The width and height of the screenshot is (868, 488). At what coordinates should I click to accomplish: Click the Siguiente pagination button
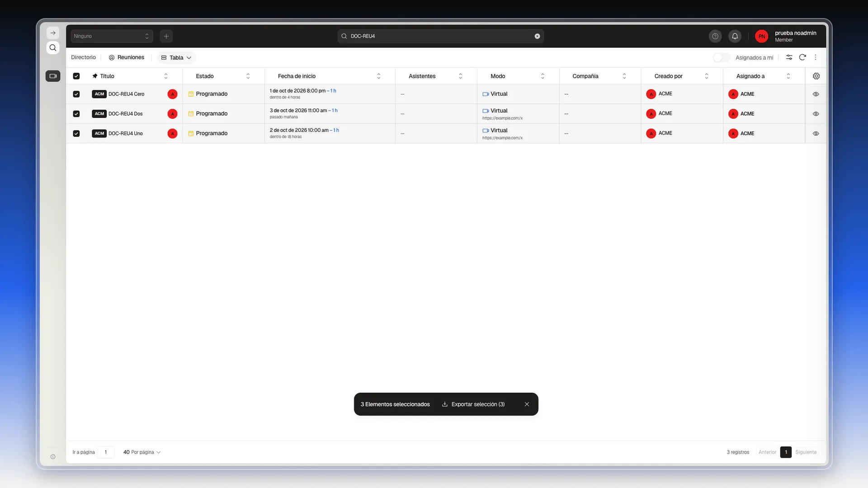(806, 452)
